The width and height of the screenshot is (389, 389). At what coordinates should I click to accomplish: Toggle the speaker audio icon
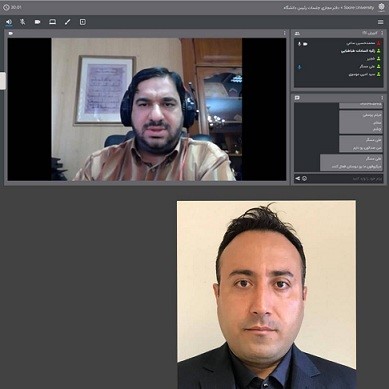point(9,22)
